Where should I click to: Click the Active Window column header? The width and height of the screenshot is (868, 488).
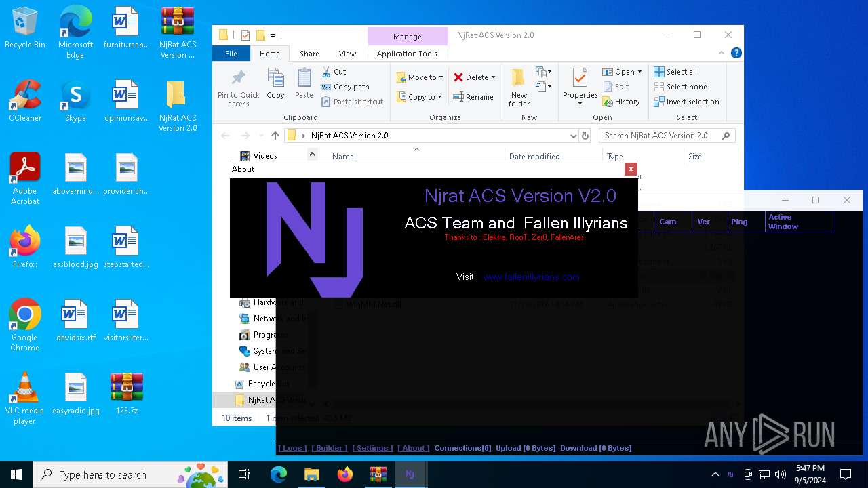(x=799, y=222)
